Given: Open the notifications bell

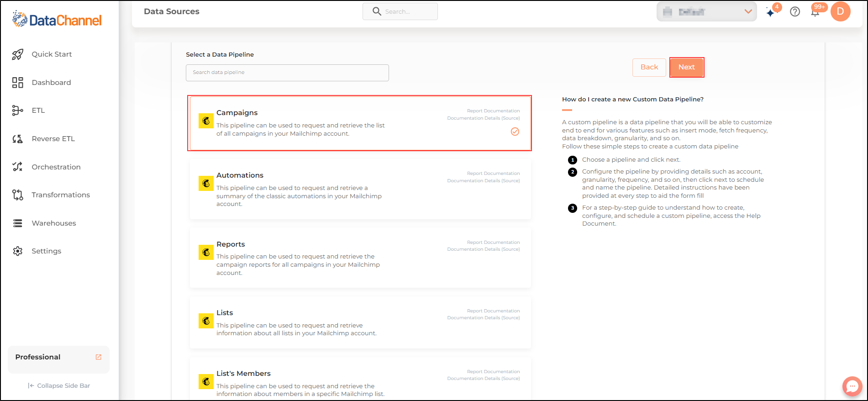Looking at the screenshot, I should (815, 12).
